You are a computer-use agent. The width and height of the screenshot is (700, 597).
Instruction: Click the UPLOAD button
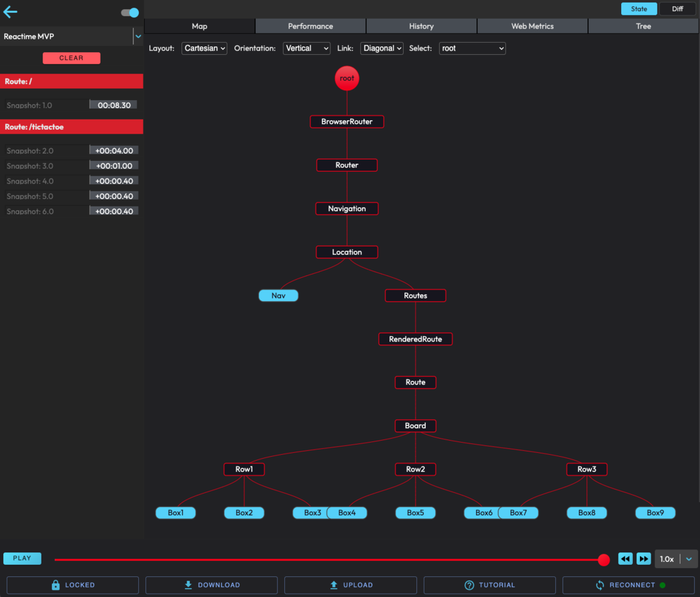(x=350, y=585)
